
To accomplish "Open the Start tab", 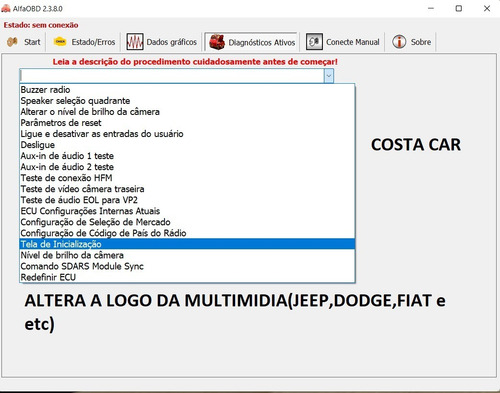I will (x=24, y=42).
